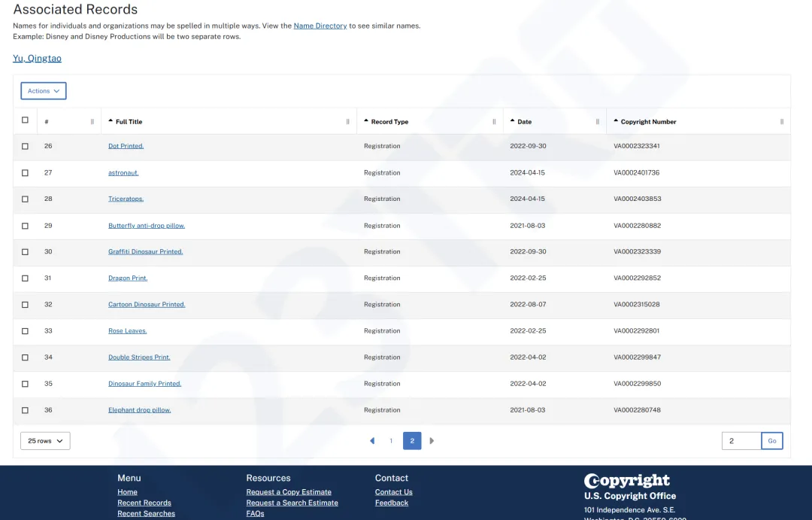Click the Full Title column resize handle
The width and height of the screenshot is (812, 520).
pos(347,122)
